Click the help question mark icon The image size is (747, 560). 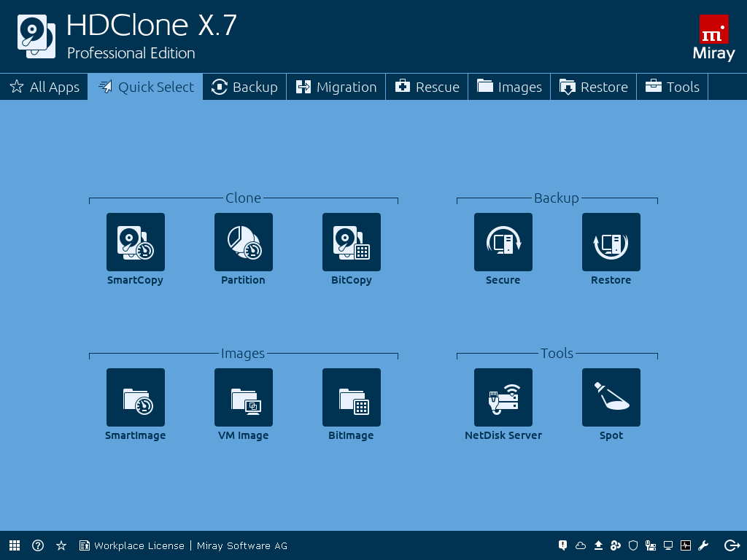point(38,545)
